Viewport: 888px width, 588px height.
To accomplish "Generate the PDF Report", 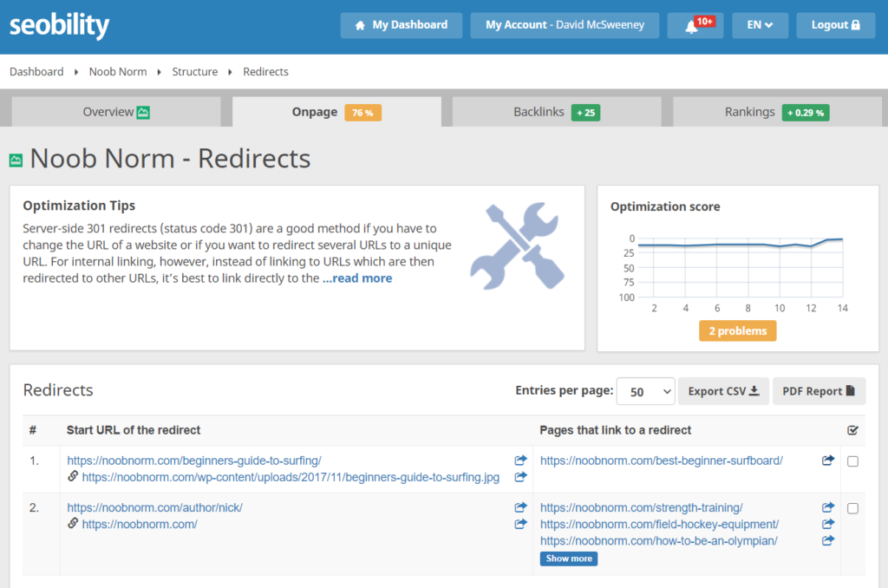I will pyautogui.click(x=819, y=391).
